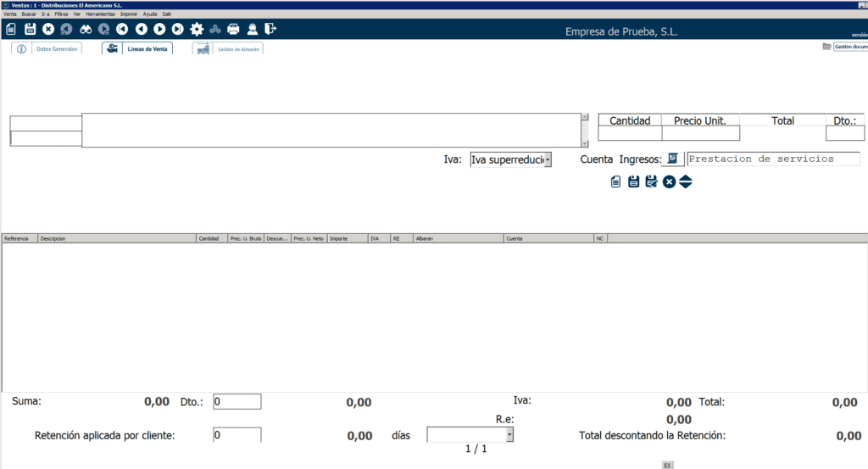
Task: Switch to the Datos Generales tab
Action: point(47,49)
